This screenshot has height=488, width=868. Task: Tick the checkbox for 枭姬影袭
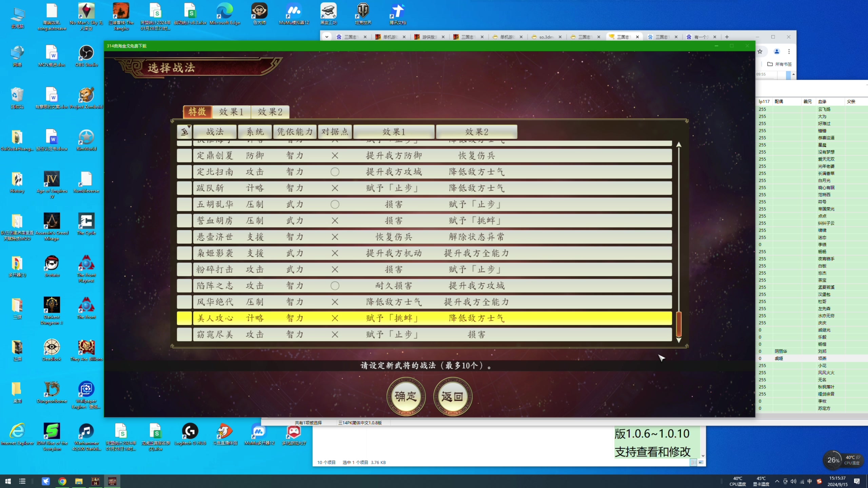(x=184, y=253)
